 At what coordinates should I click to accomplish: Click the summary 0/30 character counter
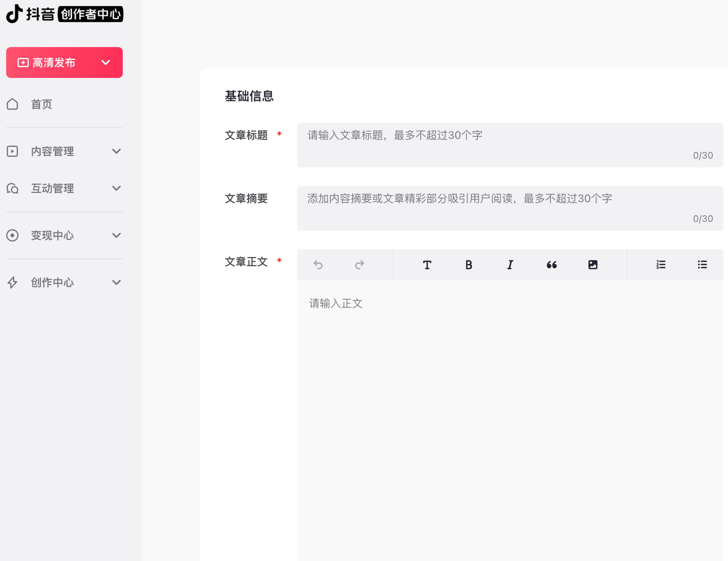coord(703,219)
